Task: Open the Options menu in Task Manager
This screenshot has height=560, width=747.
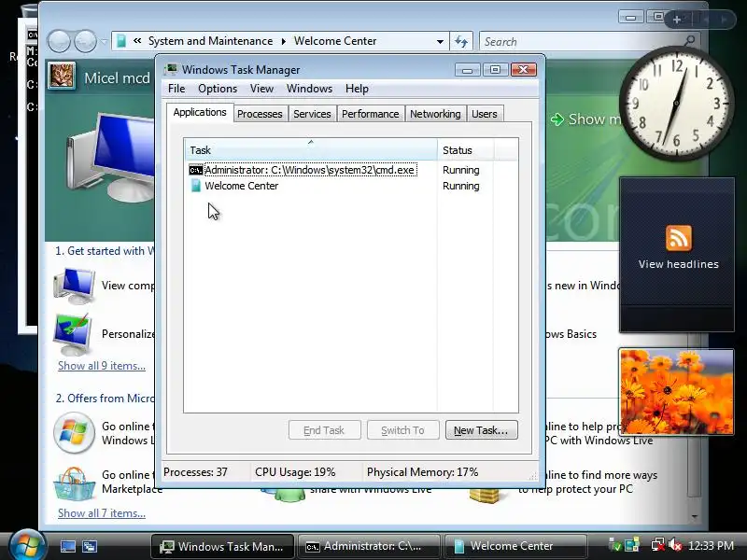Action: pos(218,89)
